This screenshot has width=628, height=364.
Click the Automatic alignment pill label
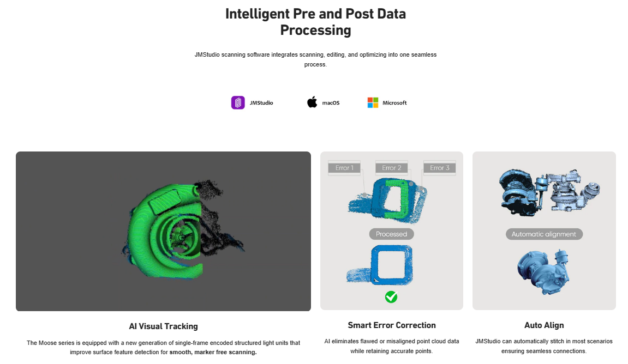(544, 234)
